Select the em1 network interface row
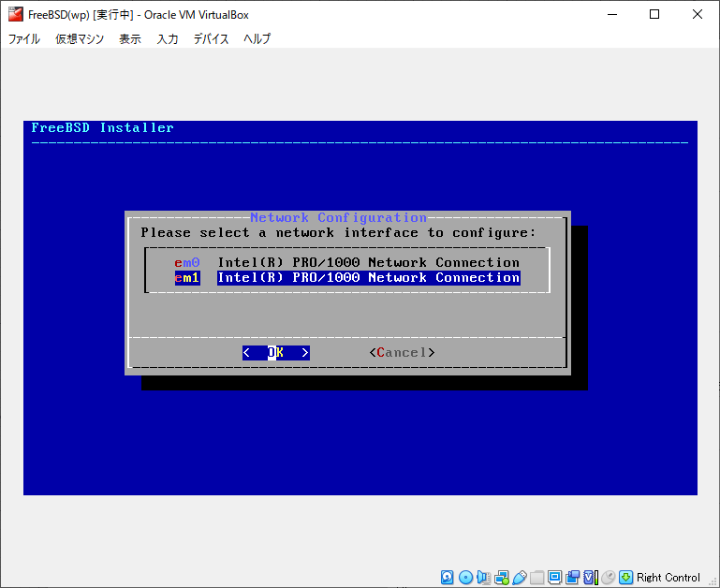The image size is (720, 588). [x=346, y=277]
